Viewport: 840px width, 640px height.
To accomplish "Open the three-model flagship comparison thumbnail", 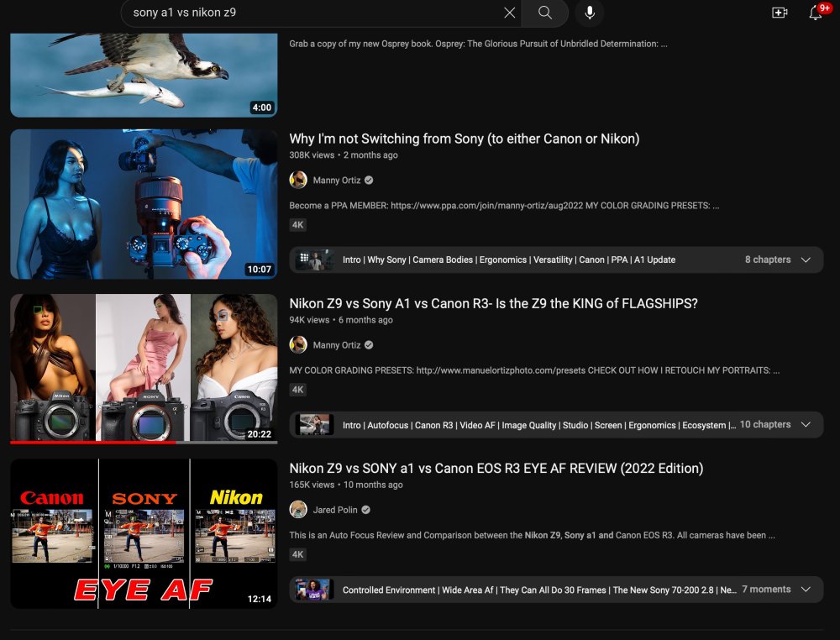I will 144,367.
